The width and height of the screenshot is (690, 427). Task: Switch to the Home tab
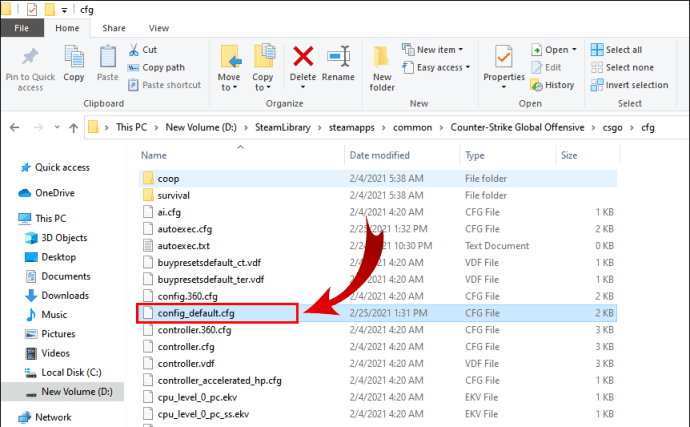pos(67,28)
